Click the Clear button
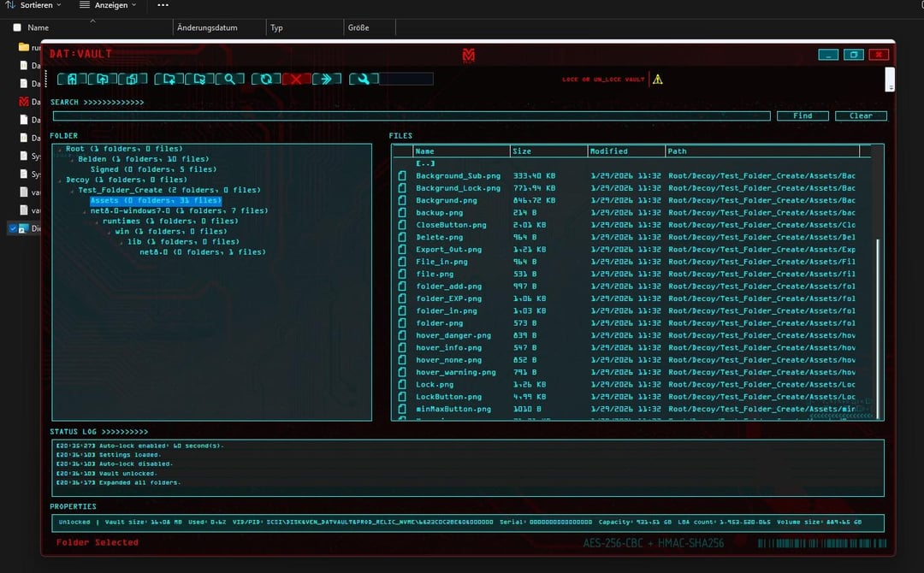This screenshot has height=573, width=924. tap(861, 115)
